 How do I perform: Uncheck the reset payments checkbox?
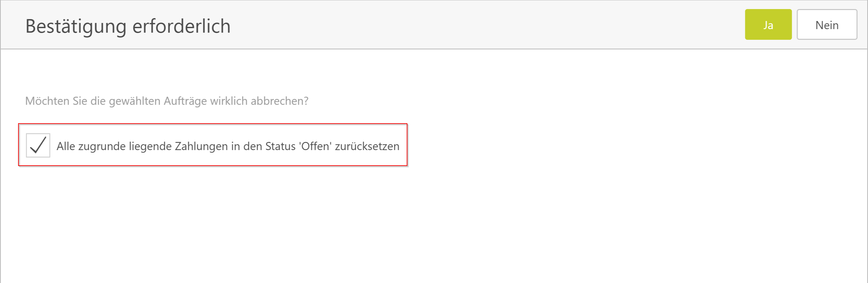click(x=38, y=145)
